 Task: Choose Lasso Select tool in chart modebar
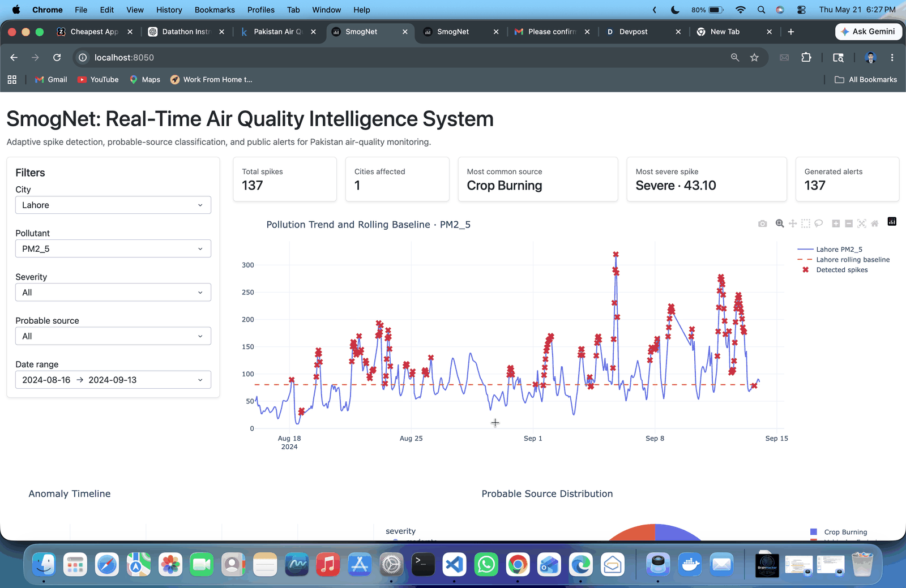pos(819,224)
